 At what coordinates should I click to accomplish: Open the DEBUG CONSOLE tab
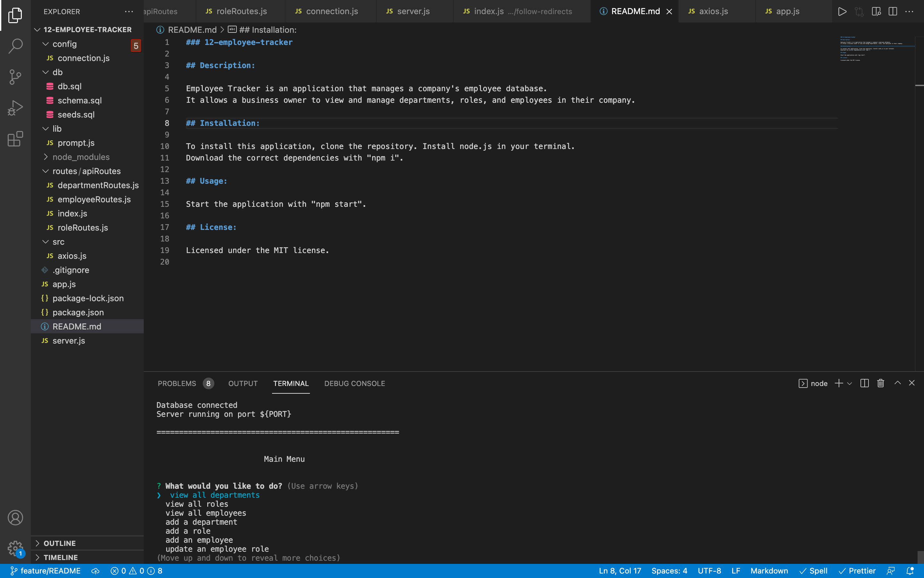(x=354, y=383)
